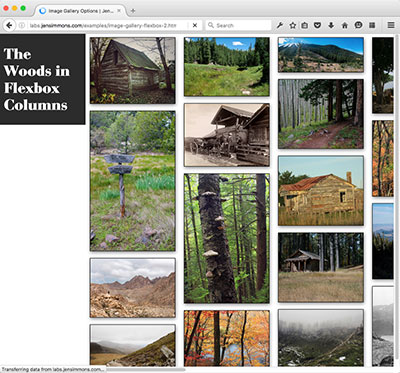Screen dimensions: 400x373
Task: Open the sepia wagon and barn photo
Action: pos(227,135)
